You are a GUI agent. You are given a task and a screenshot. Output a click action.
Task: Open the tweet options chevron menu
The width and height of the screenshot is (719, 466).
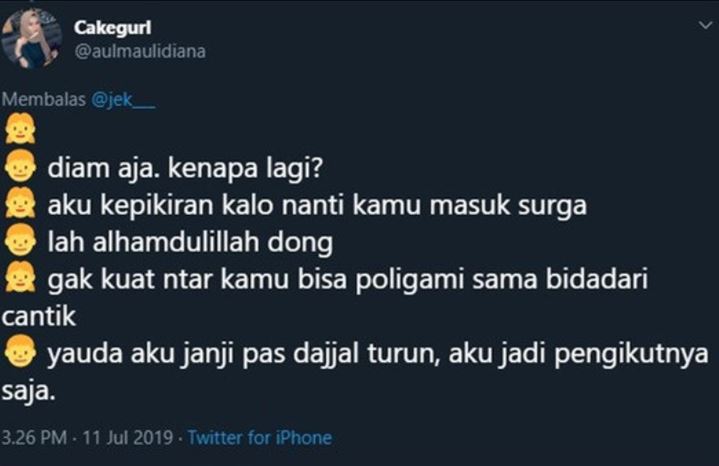pos(705,25)
